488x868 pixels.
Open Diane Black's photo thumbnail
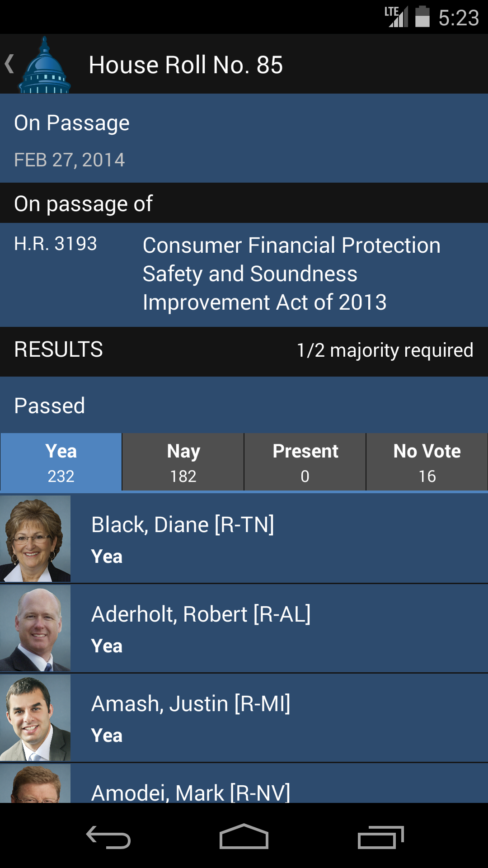[35, 538]
